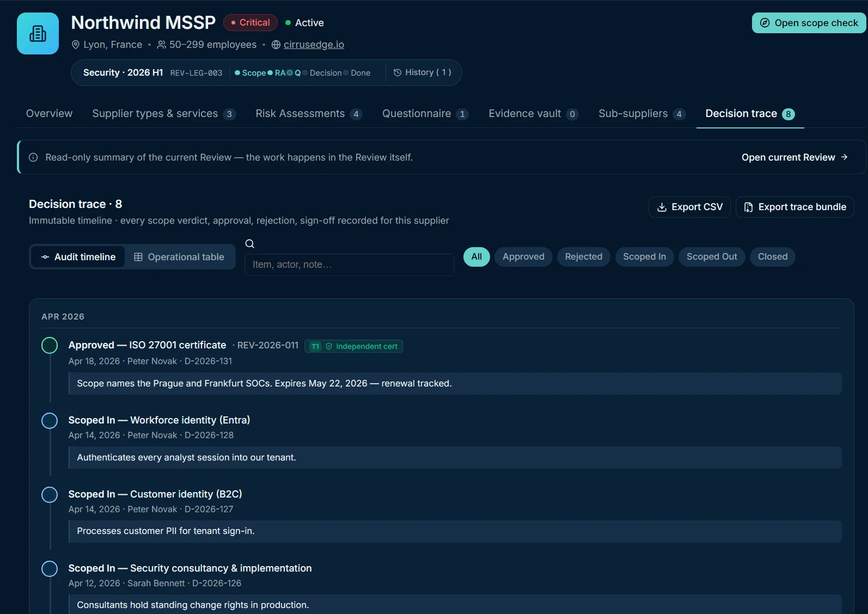This screenshot has height=614, width=868.
Task: Click the Security consultancy timeline marker
Action: click(50, 568)
